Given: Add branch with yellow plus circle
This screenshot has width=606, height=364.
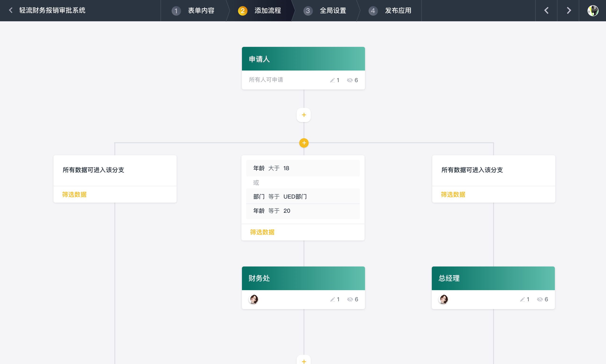Looking at the screenshot, I should 304,143.
